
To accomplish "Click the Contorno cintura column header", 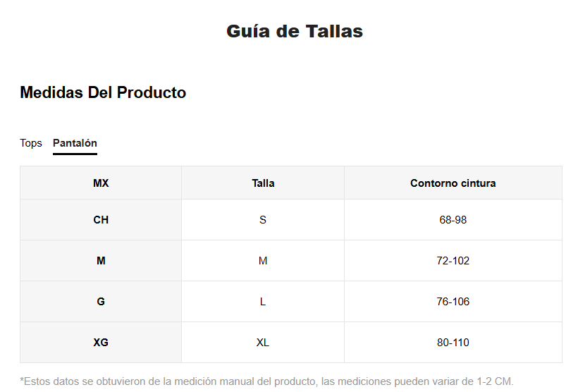I will pos(453,183).
